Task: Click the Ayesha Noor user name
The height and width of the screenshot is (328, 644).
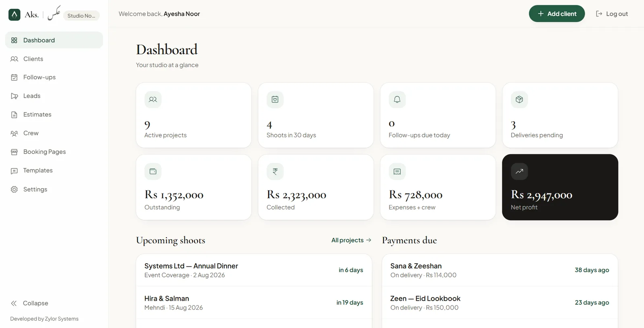Action: point(182,14)
